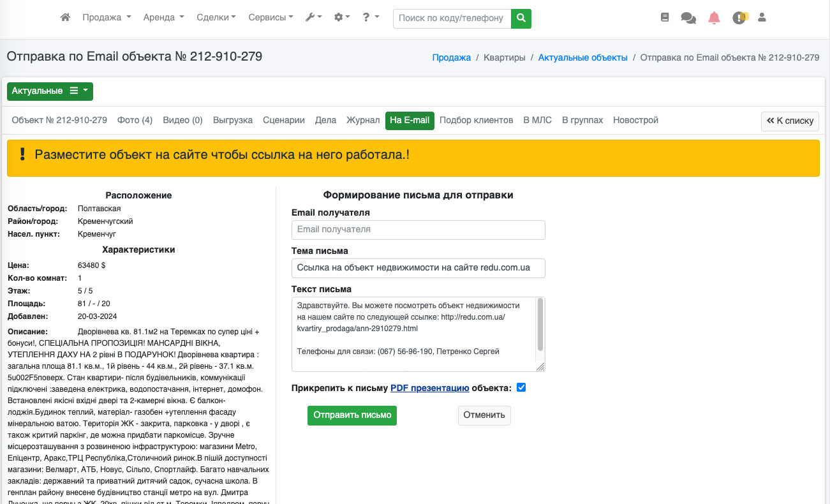Open the Аренда dropdown menu
Screen dimensions: 830x504
163,18
